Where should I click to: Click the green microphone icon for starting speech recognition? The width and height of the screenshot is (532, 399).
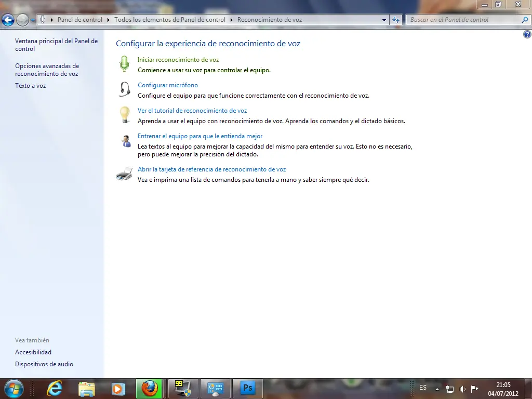[125, 63]
